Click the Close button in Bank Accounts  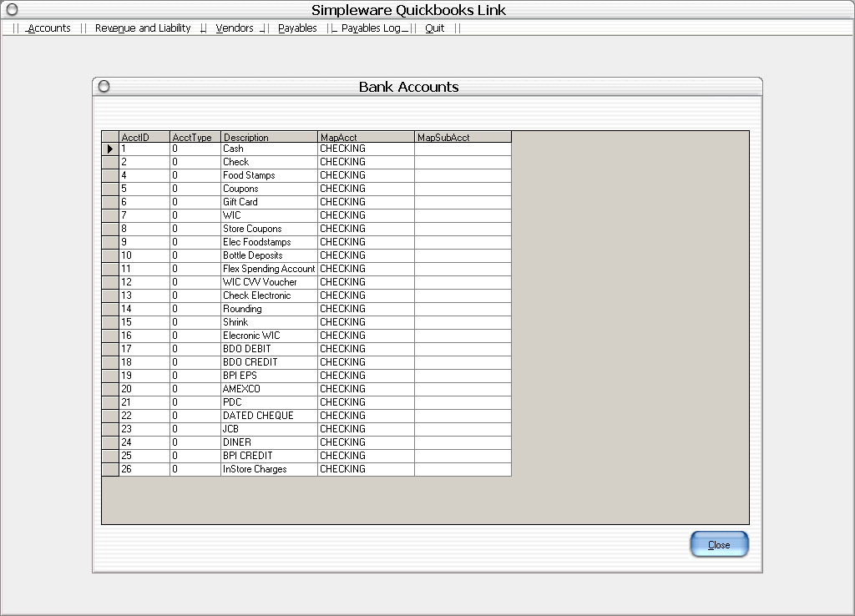tap(719, 544)
